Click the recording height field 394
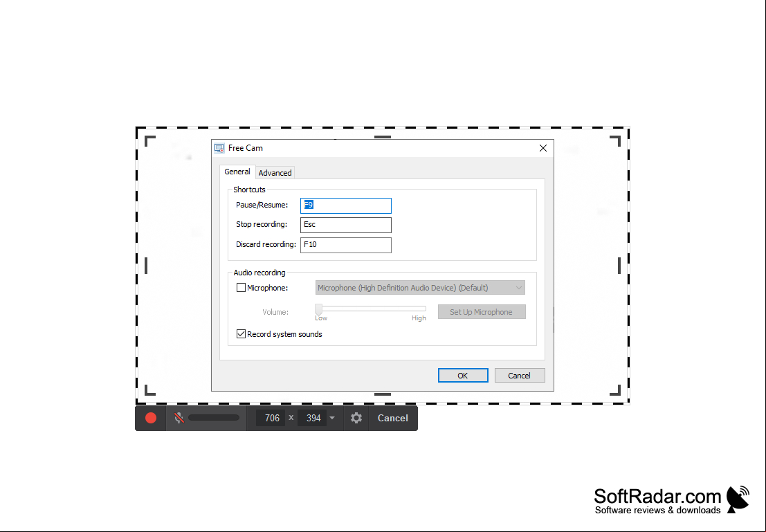 pos(312,418)
